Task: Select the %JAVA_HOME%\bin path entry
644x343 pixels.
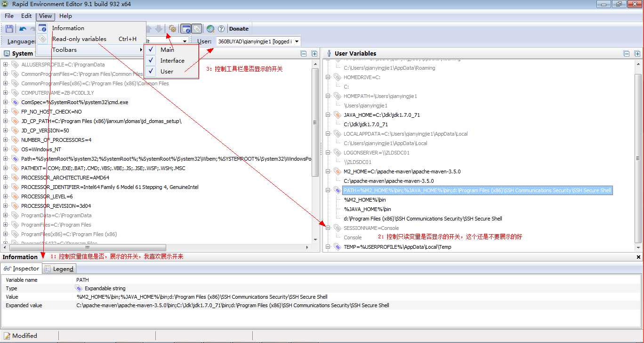Action: (367, 209)
